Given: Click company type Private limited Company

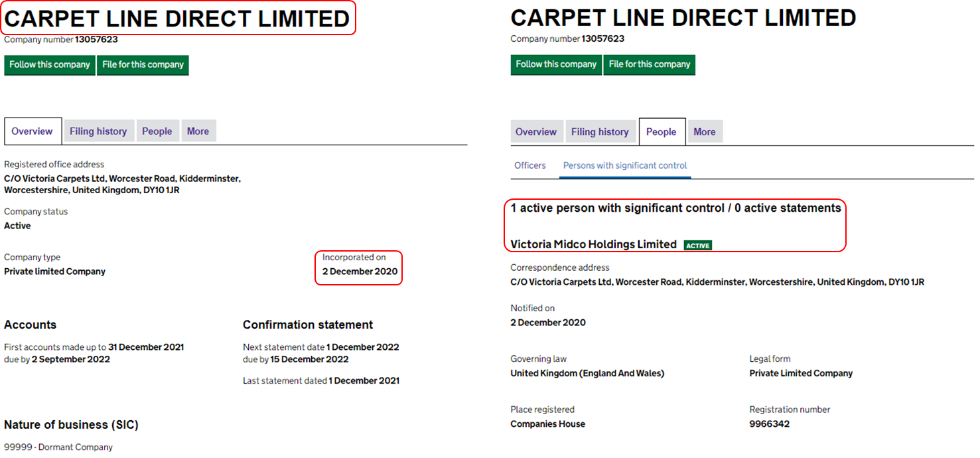Looking at the screenshot, I should pos(54,271).
